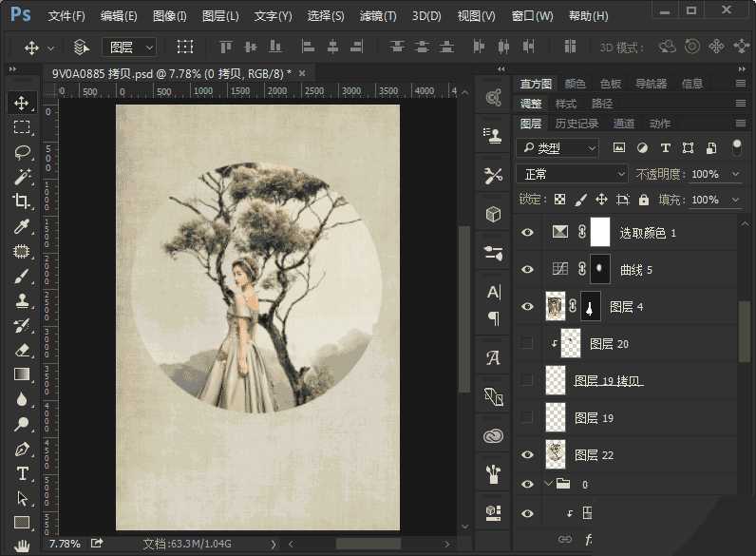This screenshot has width=756, height=556.
Task: Toggle visibility of 图层 22
Action: coord(528,454)
